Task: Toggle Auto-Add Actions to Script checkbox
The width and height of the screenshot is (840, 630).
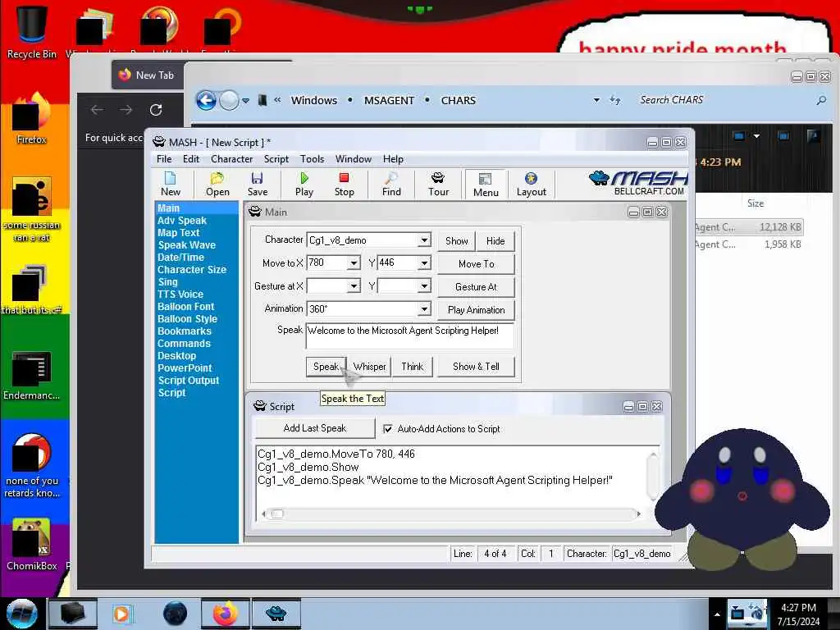Action: [388, 428]
